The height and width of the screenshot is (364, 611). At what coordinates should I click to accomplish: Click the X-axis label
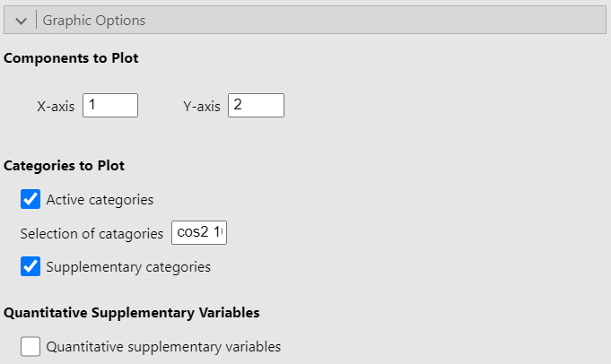[56, 107]
